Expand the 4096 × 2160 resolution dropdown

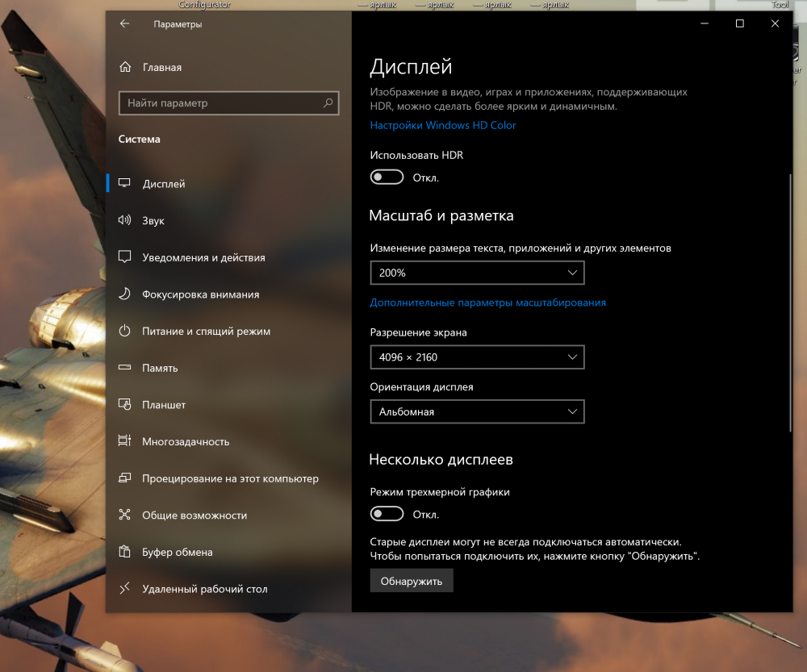click(x=476, y=357)
